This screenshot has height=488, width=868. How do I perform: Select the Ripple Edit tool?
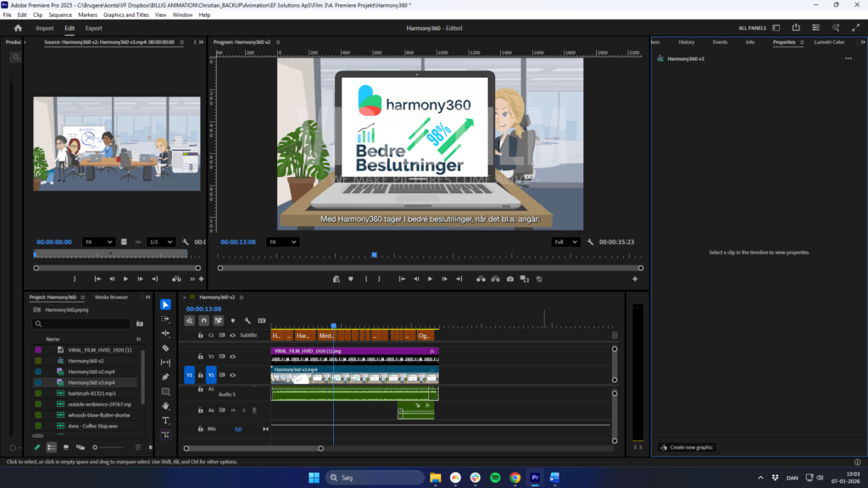coord(165,334)
